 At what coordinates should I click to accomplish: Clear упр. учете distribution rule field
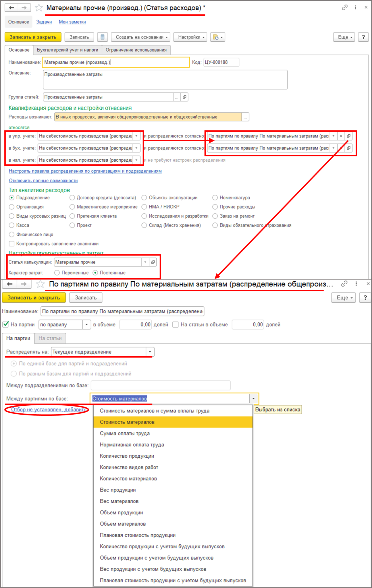(x=341, y=136)
